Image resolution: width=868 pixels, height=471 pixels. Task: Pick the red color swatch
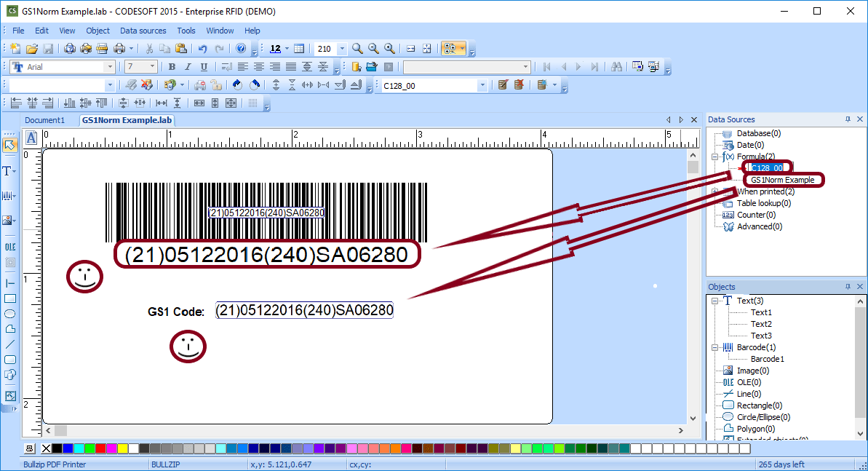coord(100,449)
